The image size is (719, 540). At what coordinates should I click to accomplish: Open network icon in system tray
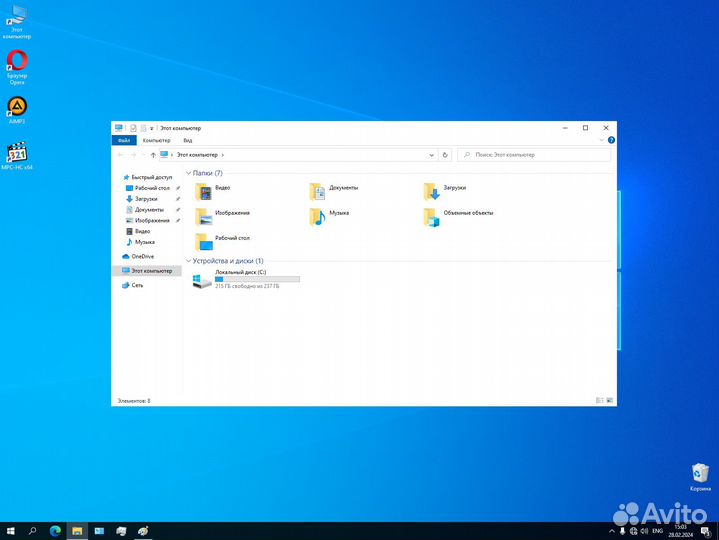point(633,531)
